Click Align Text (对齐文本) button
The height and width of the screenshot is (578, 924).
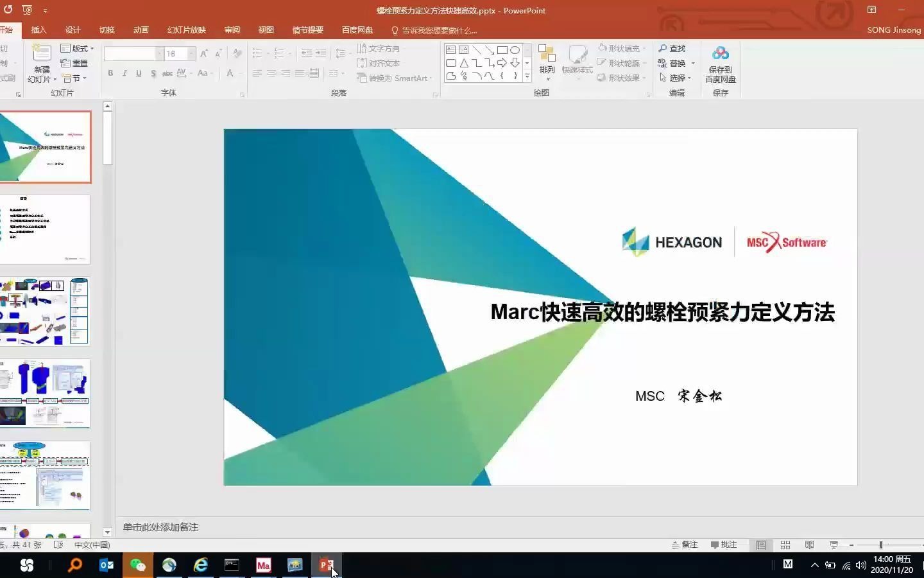[x=379, y=63]
